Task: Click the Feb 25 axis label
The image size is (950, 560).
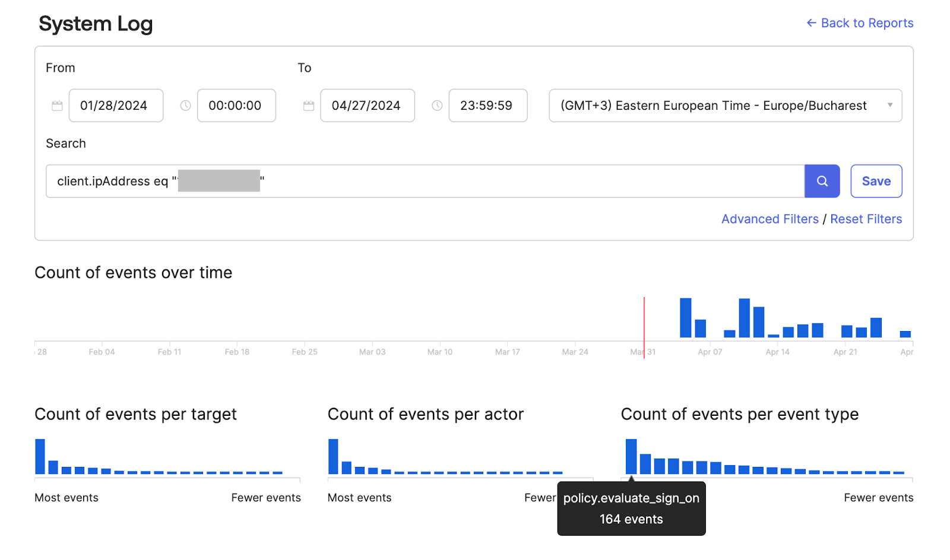Action: [x=305, y=352]
